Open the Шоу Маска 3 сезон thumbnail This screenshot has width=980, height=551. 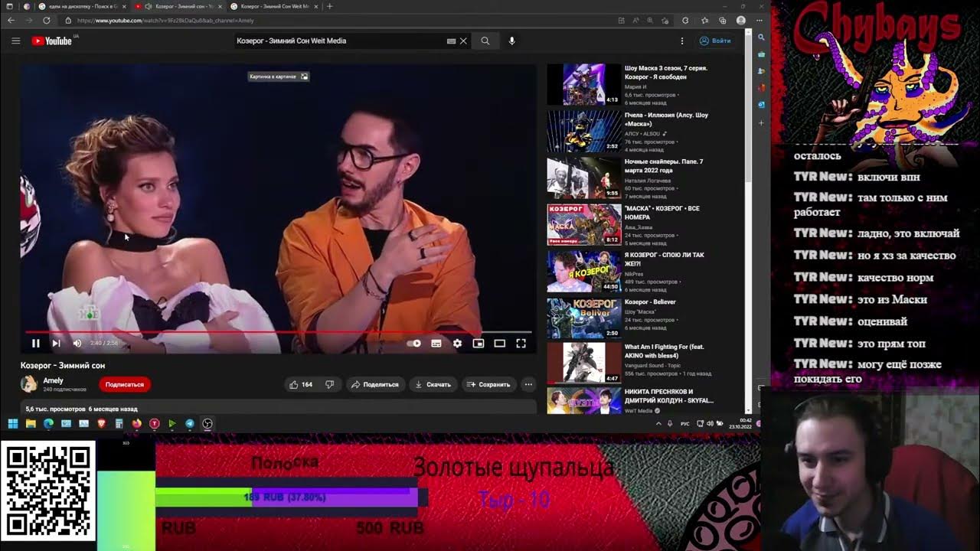(x=584, y=84)
